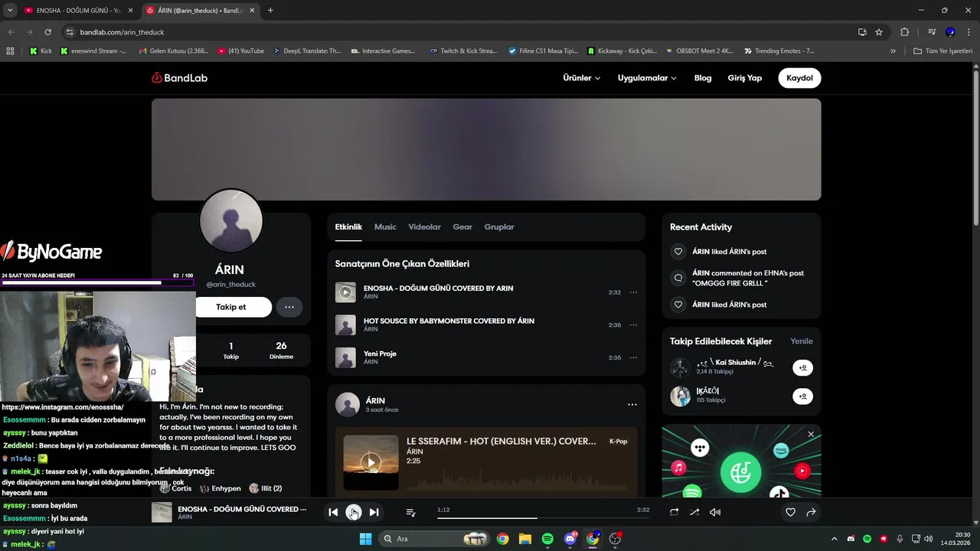Viewport: 980px width, 551px height.
Task: Bookmark this page with star icon
Action: 879,32
